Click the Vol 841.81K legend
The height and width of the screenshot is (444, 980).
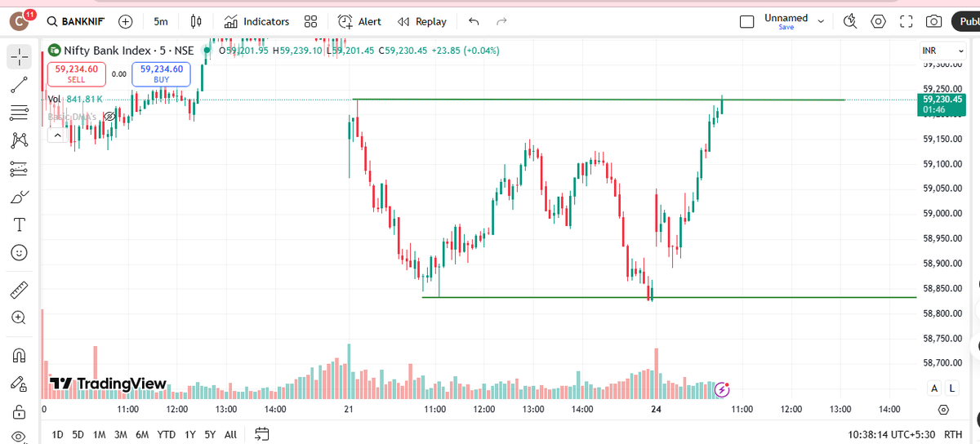(75, 99)
